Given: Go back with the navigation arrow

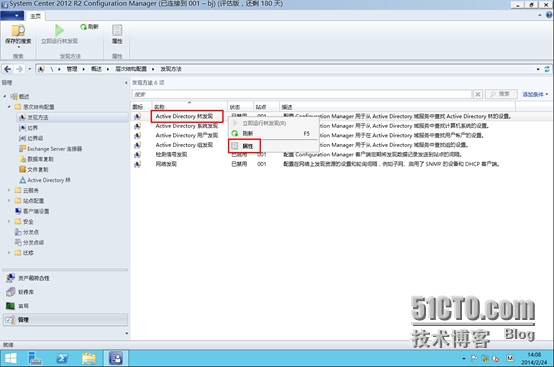Looking at the screenshot, I should [x=7, y=69].
